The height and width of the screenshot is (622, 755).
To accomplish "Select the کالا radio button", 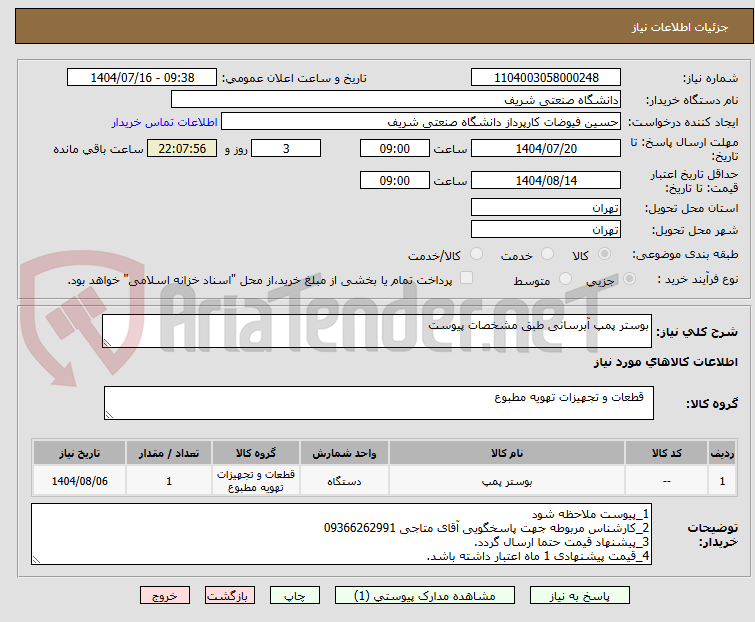I will coord(604,254).
